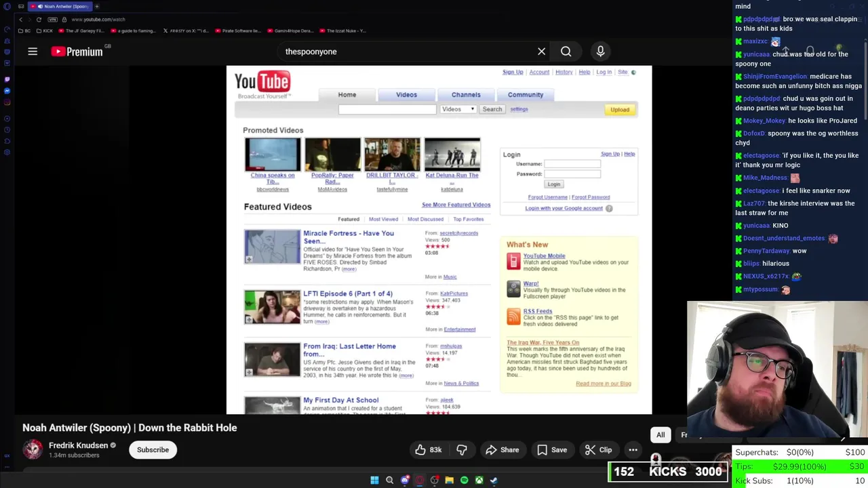Click the old YouTube Search button
The width and height of the screenshot is (868, 488).
492,109
